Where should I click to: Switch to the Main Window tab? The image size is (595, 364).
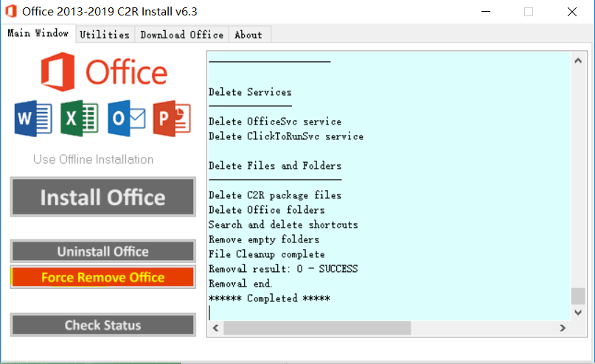click(38, 33)
